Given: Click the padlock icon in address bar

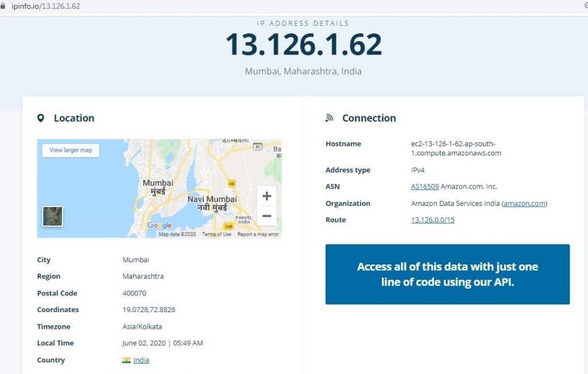Looking at the screenshot, I should (x=3, y=6).
